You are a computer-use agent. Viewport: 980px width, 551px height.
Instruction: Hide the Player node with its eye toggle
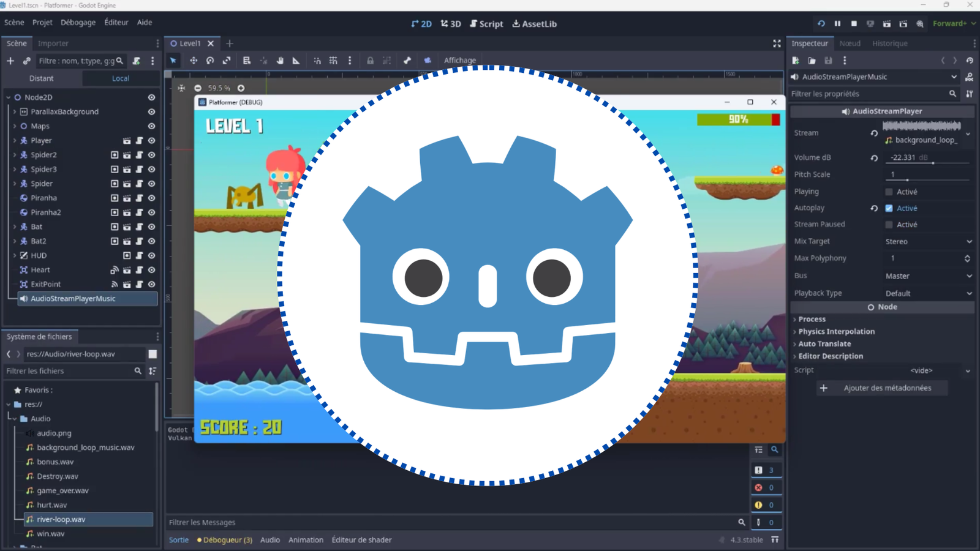point(151,140)
